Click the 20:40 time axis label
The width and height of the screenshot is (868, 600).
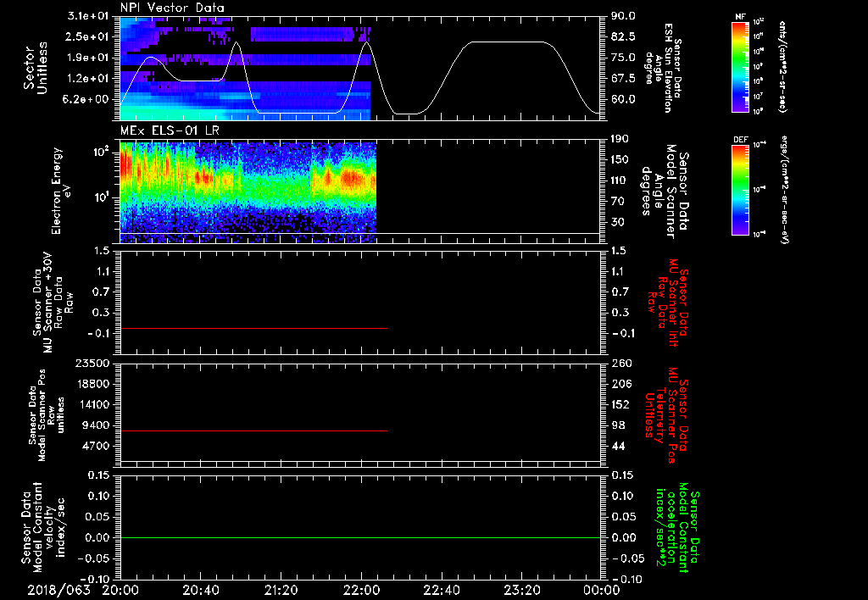(200, 590)
